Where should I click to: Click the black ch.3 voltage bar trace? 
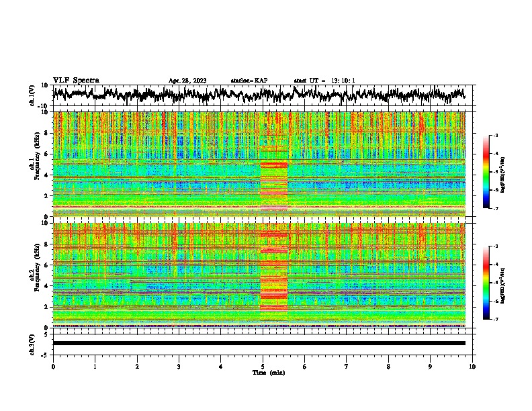[x=259, y=343]
